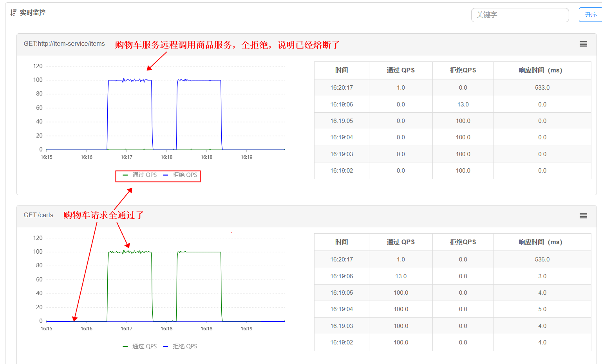Image resolution: width=602 pixels, height=364 pixels.
Task: Click the sort icon beside 实时监控
Action: pyautogui.click(x=13, y=13)
